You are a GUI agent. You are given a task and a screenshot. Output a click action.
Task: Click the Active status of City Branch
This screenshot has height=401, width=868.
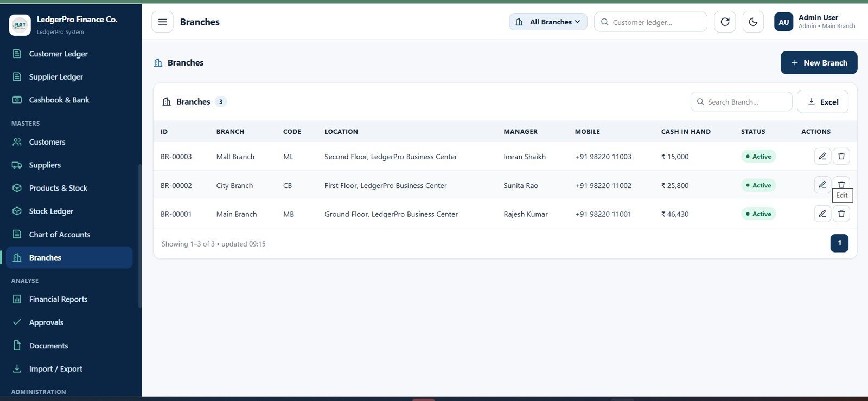(758, 185)
